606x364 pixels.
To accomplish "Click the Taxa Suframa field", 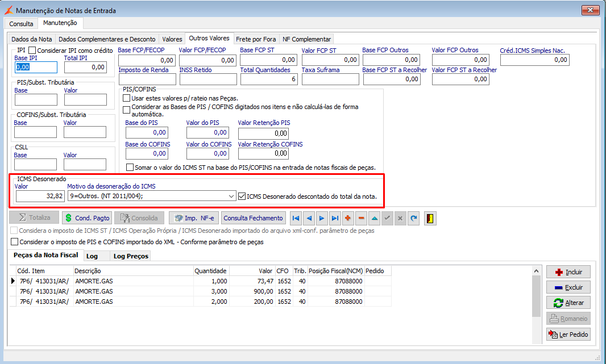I will 330,79.
